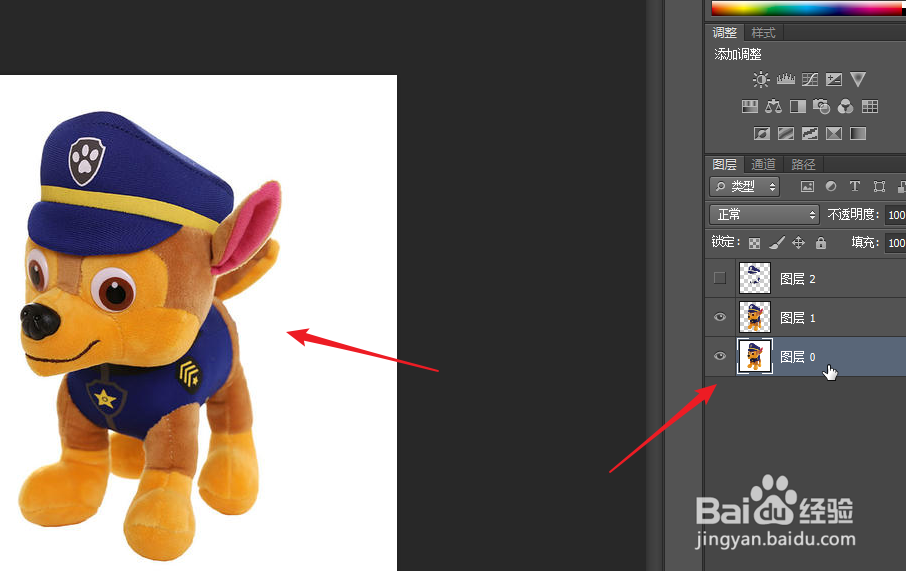The width and height of the screenshot is (906, 571).
Task: Open the 正常 blend mode dropdown
Action: (x=764, y=214)
